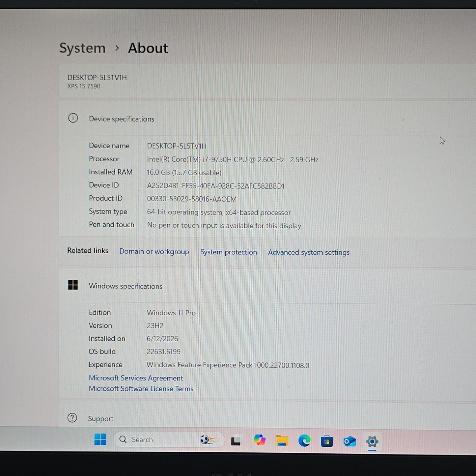Open the Task View taskbar icon
476x476 pixels.
[236, 441]
